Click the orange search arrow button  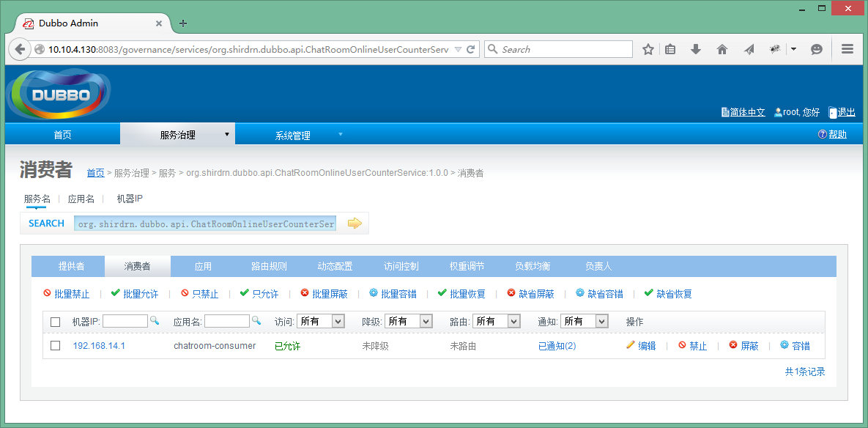click(x=355, y=224)
